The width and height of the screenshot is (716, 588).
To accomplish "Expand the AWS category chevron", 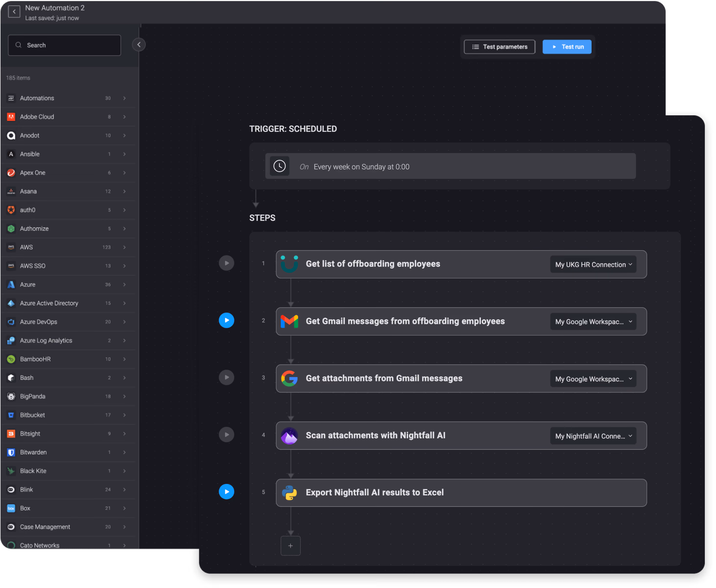I will (x=125, y=248).
